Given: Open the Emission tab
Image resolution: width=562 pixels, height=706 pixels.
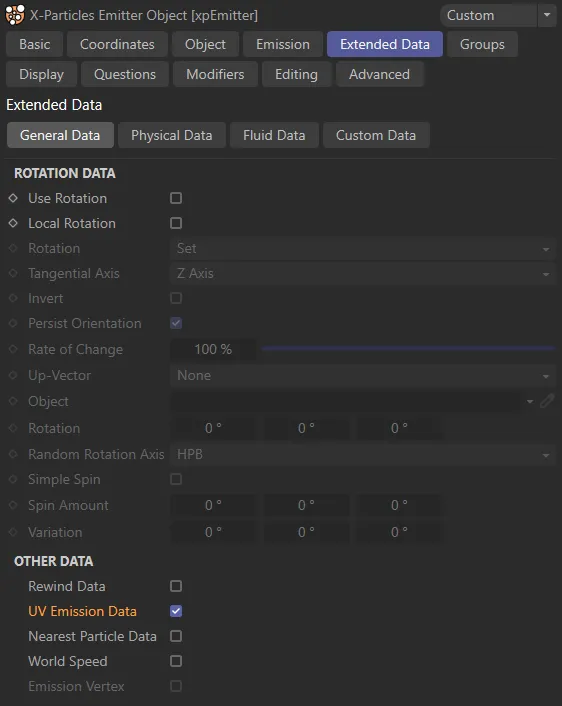Looking at the screenshot, I should click(283, 44).
